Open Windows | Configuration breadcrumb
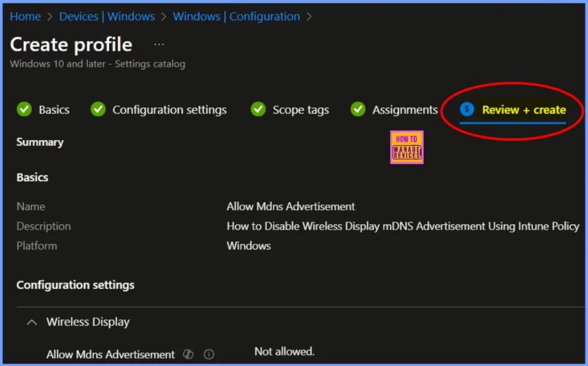588x366 pixels. [236, 17]
